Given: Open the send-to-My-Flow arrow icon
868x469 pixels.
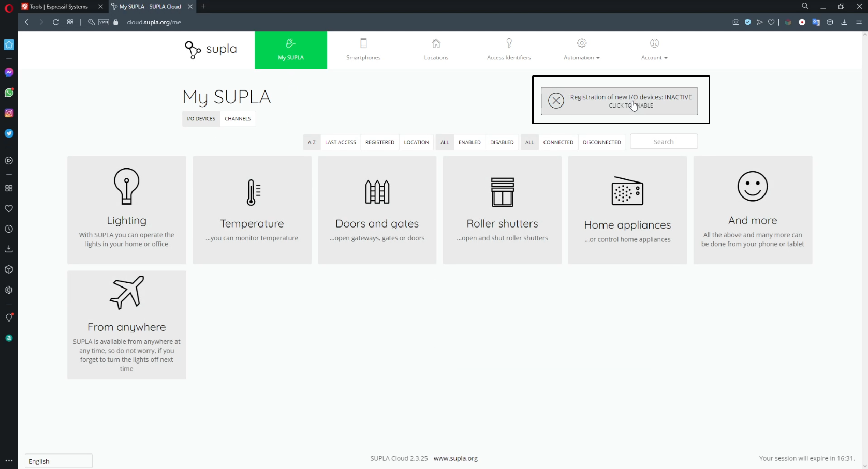Looking at the screenshot, I should coord(760,22).
